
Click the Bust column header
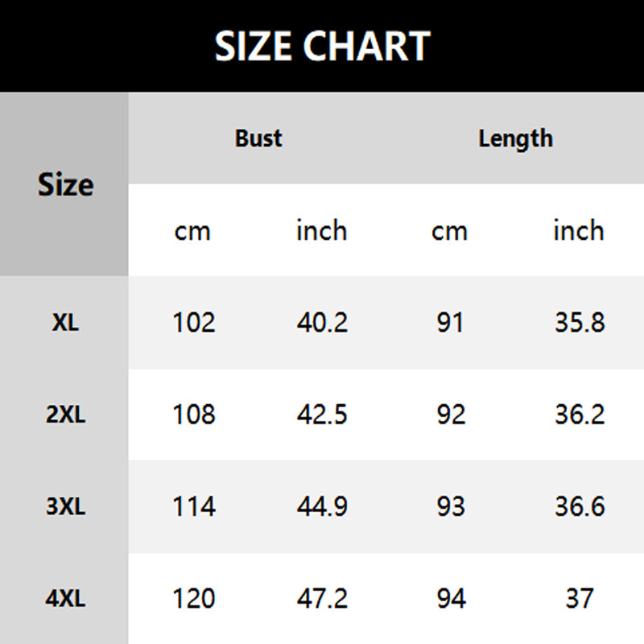point(258,138)
